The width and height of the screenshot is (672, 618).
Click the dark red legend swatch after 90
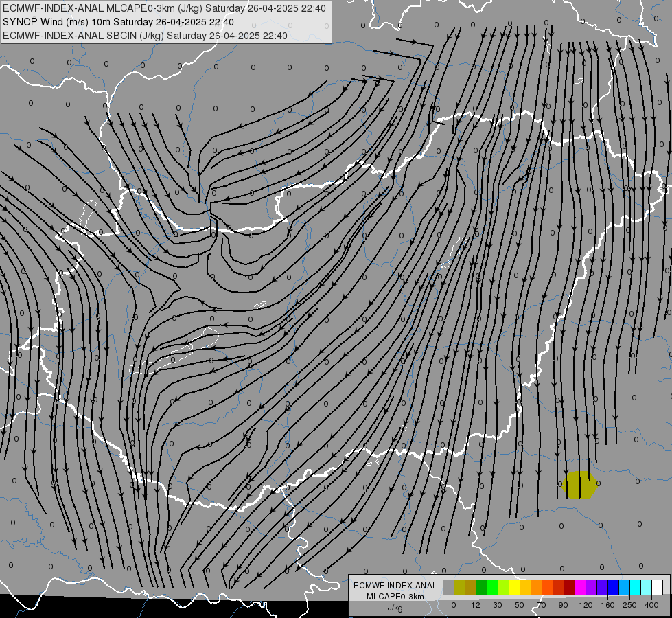coord(570,587)
